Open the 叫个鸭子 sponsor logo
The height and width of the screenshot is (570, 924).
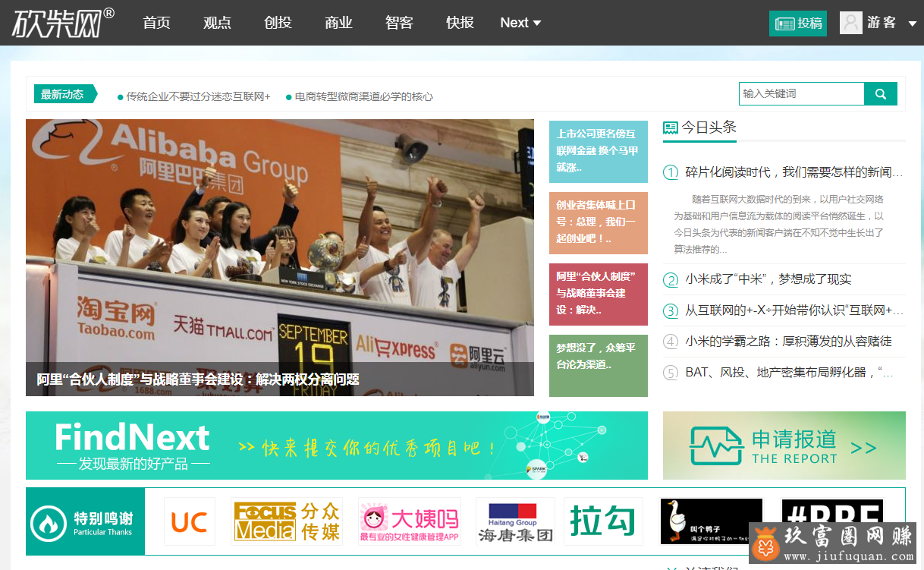712,521
